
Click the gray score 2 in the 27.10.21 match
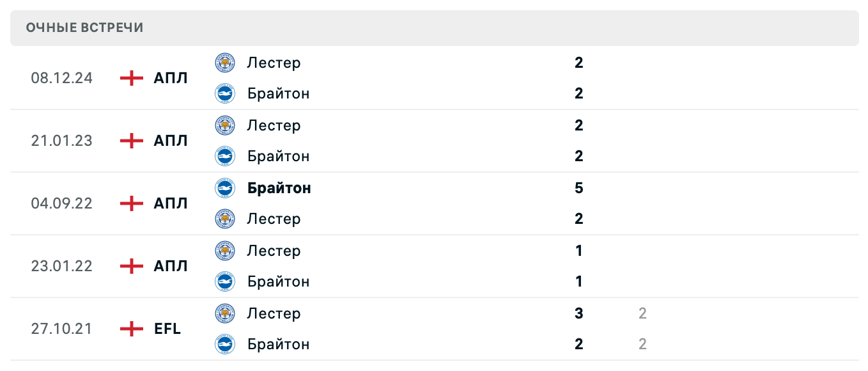pyautogui.click(x=642, y=313)
